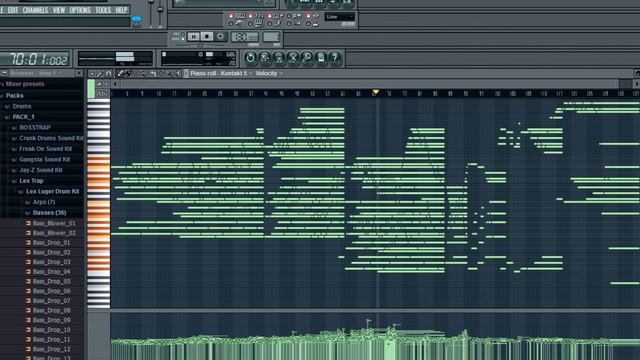The image size is (640, 360).
Task: Toggle third red LED in top recording row
Action: [x=269, y=16]
